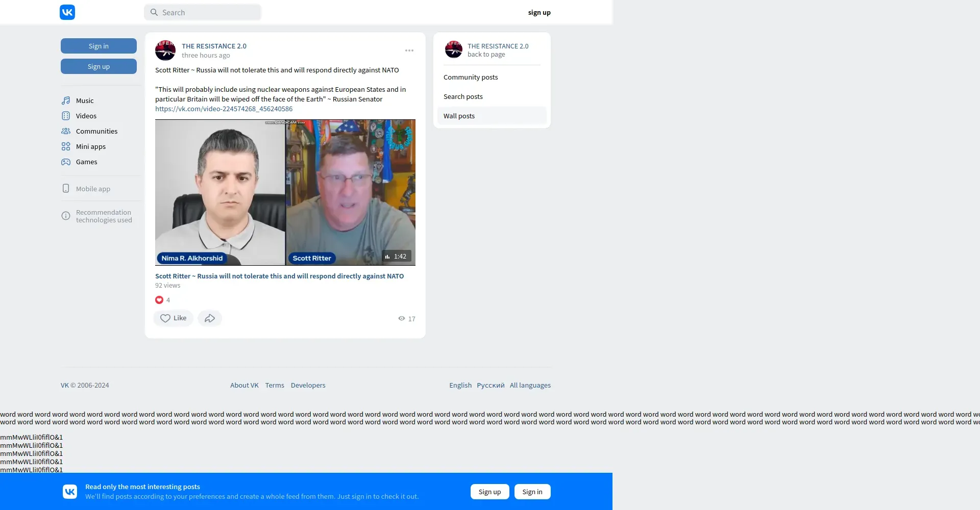Click the sidebar Sign up button

pos(99,66)
